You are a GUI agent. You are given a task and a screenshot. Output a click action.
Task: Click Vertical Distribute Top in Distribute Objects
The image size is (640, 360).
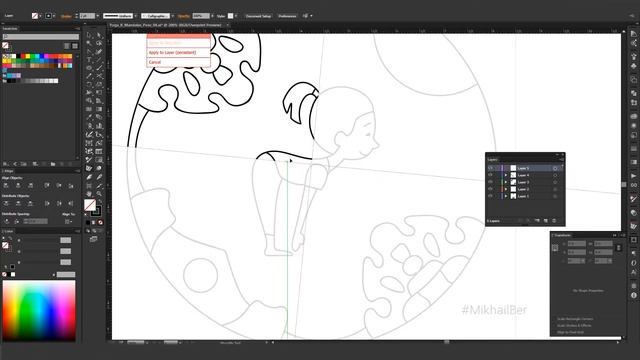(6, 203)
